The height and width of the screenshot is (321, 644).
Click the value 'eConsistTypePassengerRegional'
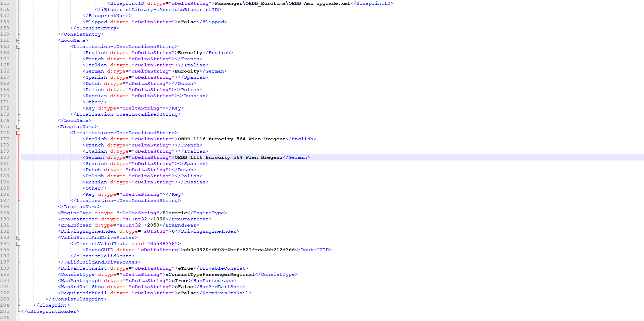pos(210,274)
